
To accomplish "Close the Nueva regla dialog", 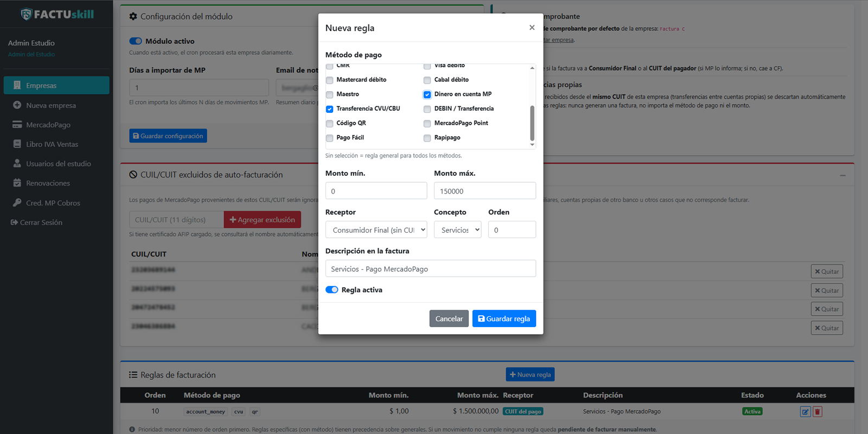I will [x=532, y=28].
